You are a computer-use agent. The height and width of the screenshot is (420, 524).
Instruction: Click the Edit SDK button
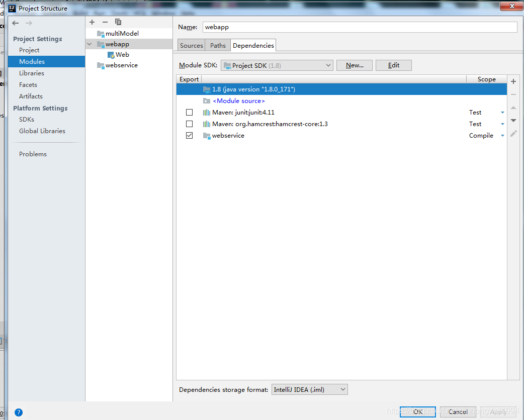coord(394,65)
